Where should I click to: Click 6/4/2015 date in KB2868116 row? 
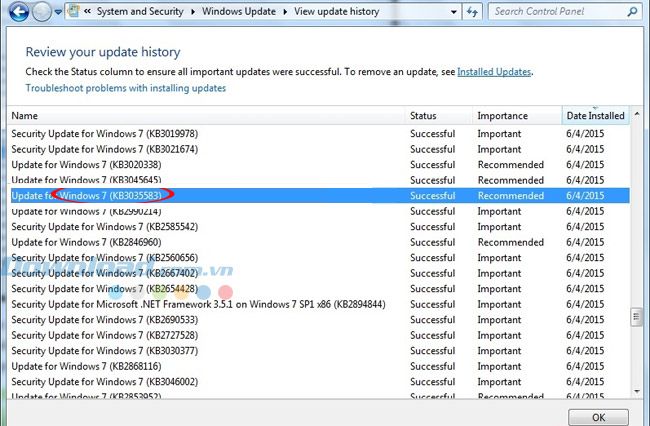coord(585,366)
